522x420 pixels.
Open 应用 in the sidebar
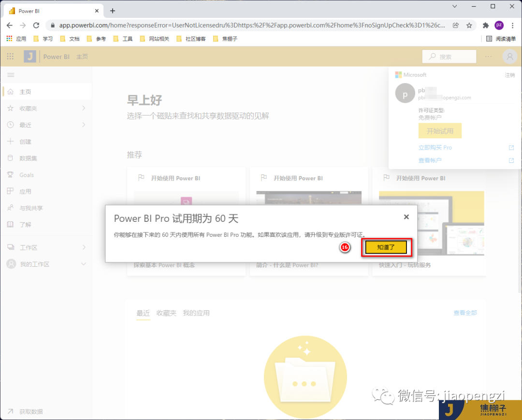46,191
